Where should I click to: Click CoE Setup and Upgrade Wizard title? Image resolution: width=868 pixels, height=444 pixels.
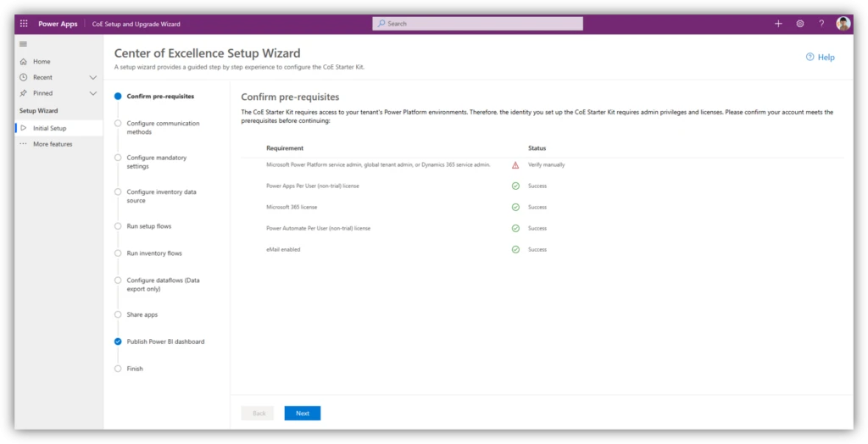click(136, 24)
